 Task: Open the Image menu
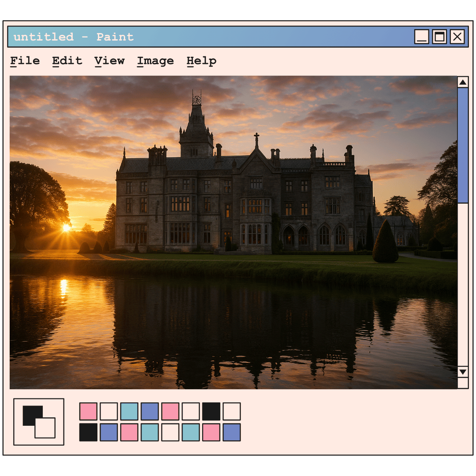(156, 61)
